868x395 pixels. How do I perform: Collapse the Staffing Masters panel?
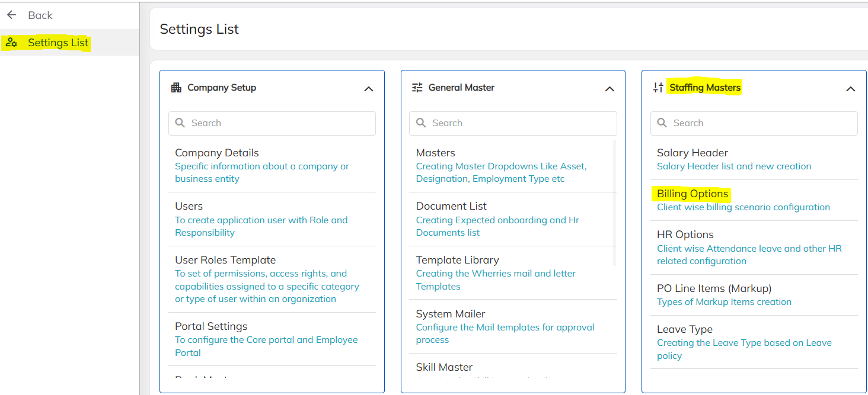point(850,89)
